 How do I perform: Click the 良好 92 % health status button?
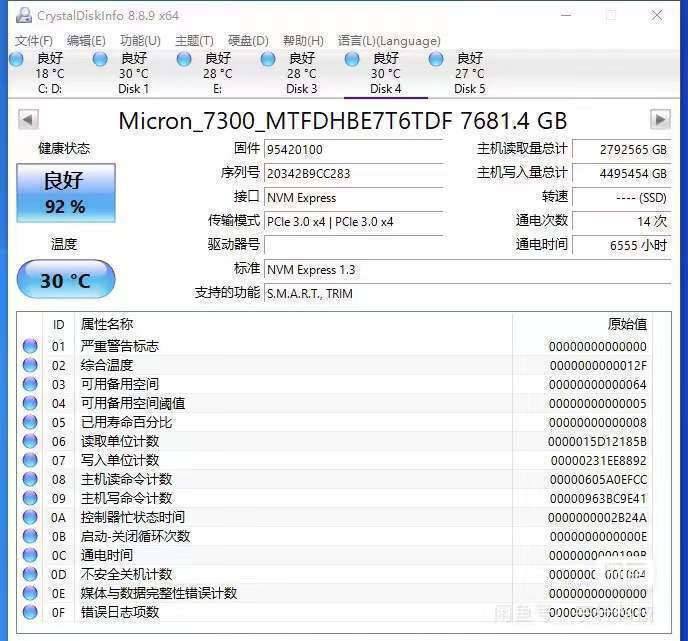pos(66,193)
